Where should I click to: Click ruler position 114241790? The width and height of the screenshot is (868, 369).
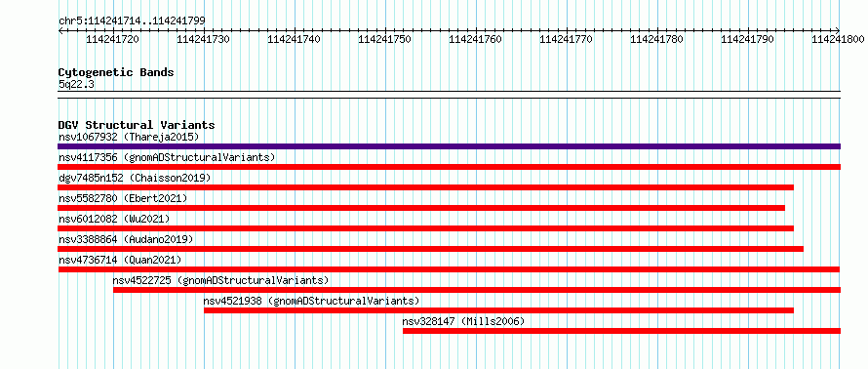tap(748, 39)
